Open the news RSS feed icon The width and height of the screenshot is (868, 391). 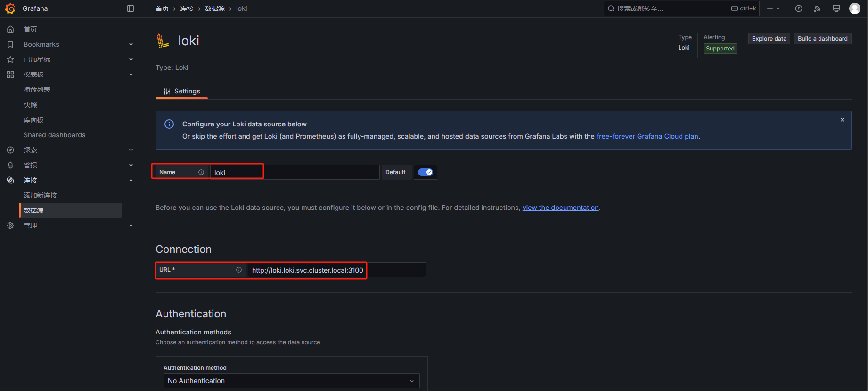(x=818, y=8)
